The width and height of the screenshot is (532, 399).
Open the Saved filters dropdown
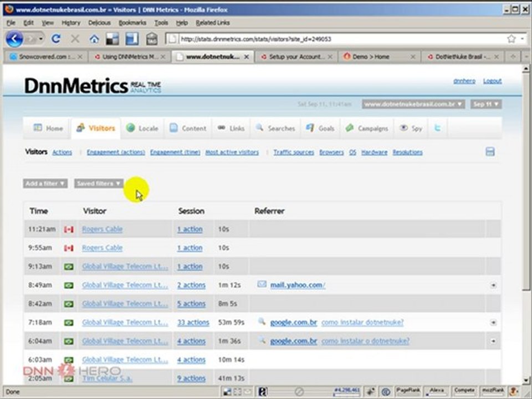click(99, 183)
